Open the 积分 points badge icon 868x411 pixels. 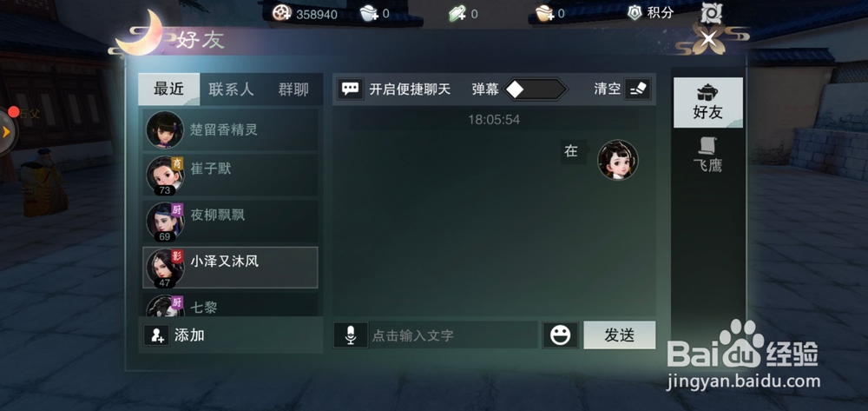635,13
